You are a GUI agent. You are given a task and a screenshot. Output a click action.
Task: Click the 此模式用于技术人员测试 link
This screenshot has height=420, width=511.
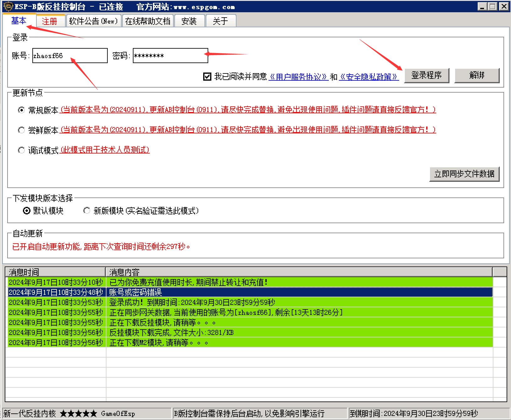pyautogui.click(x=105, y=150)
